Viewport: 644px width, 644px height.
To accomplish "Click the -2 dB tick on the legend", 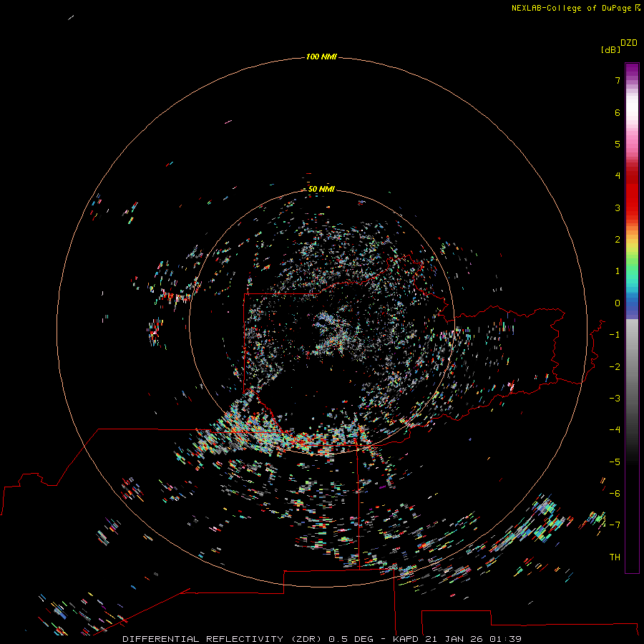I will click(615, 367).
